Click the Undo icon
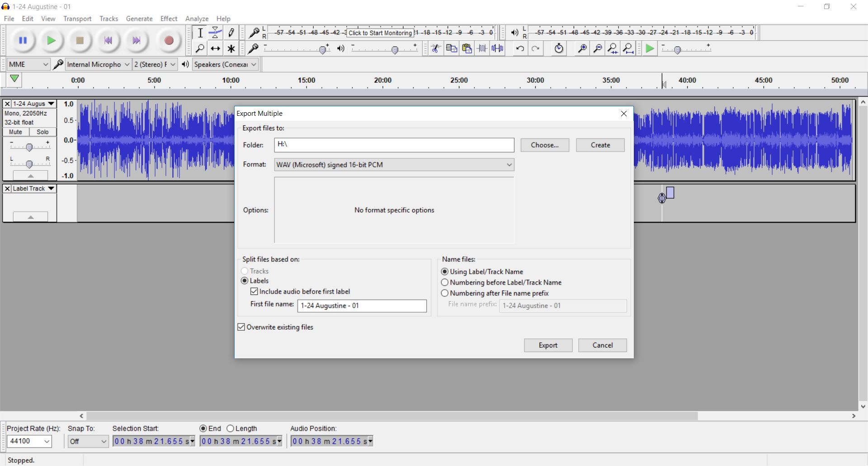The image size is (868, 466). click(x=519, y=48)
